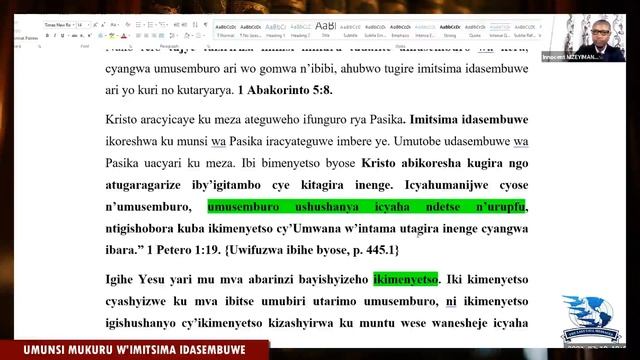The height and width of the screenshot is (360, 640).
Task: Click the presenter webcam thumbnail
Action: (583, 38)
